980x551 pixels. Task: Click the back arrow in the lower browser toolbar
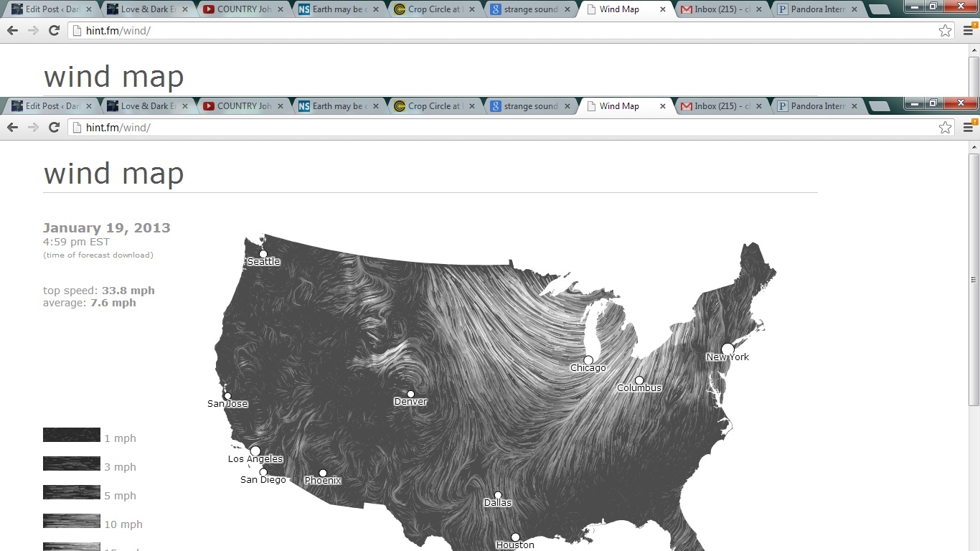point(12,128)
